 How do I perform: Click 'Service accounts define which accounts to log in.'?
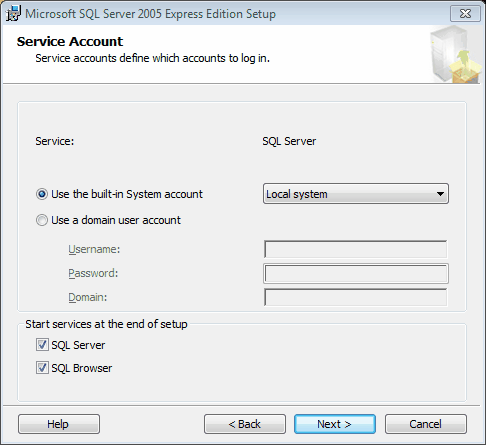click(x=152, y=58)
